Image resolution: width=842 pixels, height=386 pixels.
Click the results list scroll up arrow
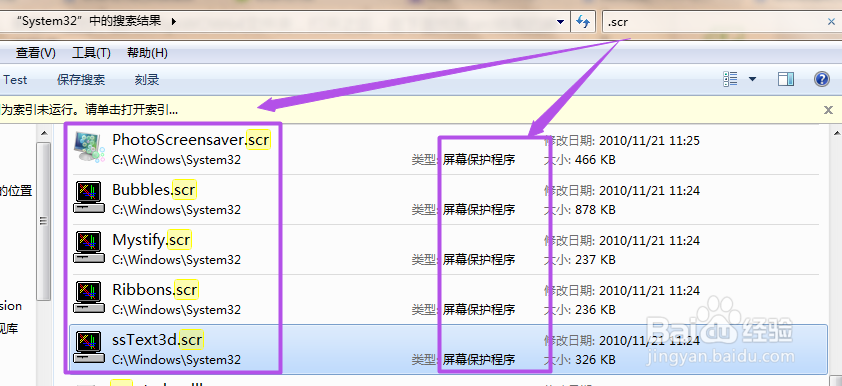[836, 132]
